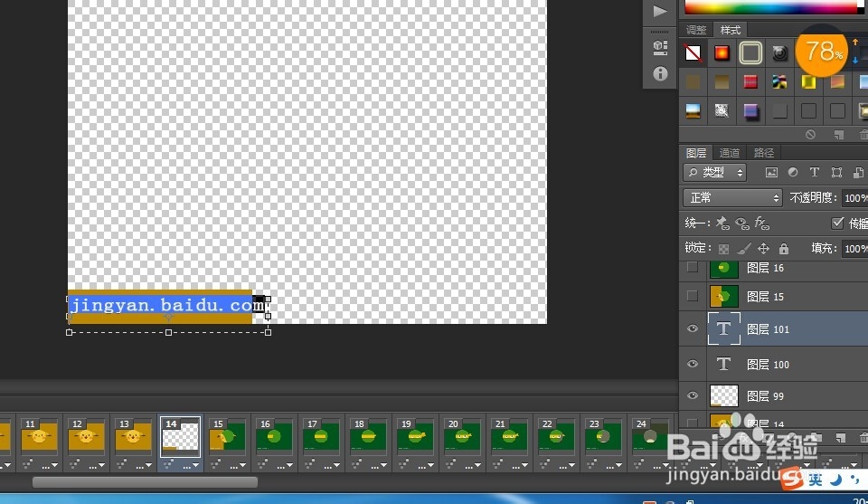This screenshot has height=504, width=868.
Task: Select animation frame 11
Action: pyautogui.click(x=39, y=436)
